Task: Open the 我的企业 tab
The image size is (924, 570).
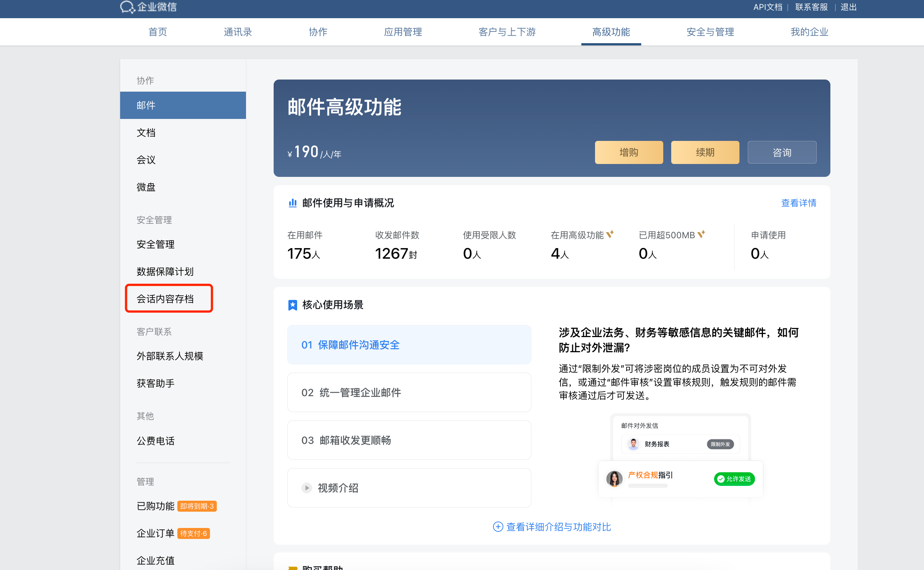Action: [810, 32]
